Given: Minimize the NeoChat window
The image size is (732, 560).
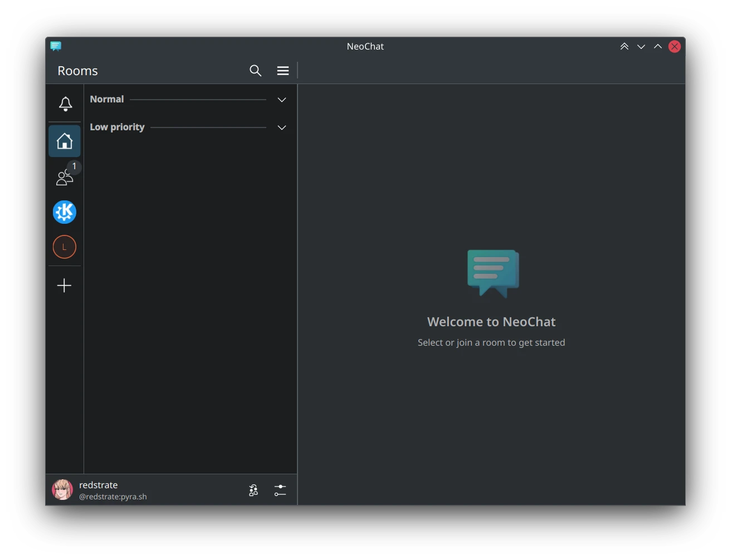Looking at the screenshot, I should [641, 47].
